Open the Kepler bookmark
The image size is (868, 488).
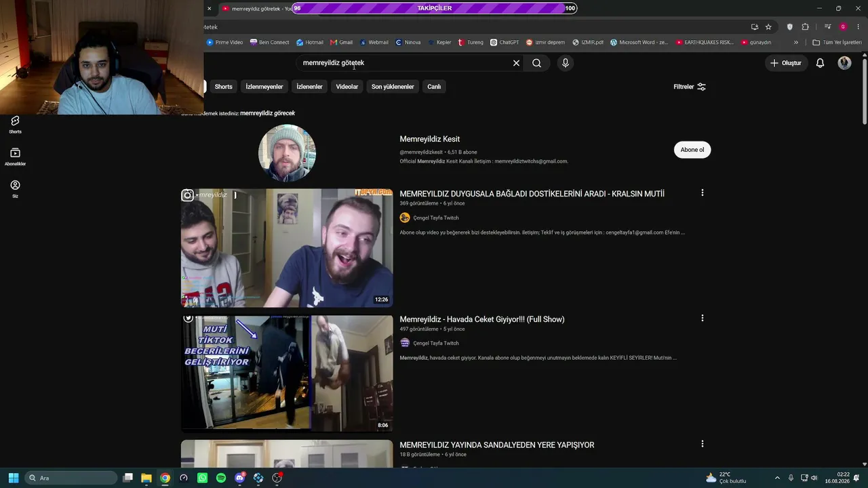[439, 42]
